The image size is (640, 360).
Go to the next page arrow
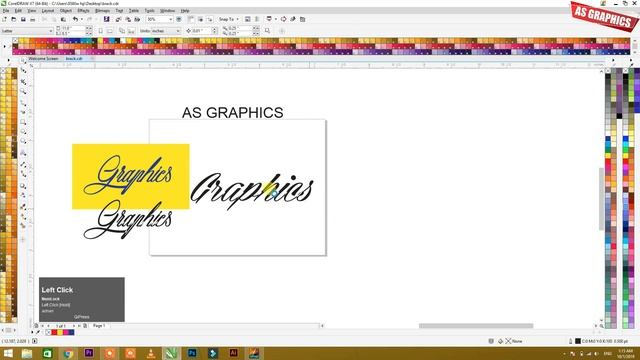pos(73,326)
